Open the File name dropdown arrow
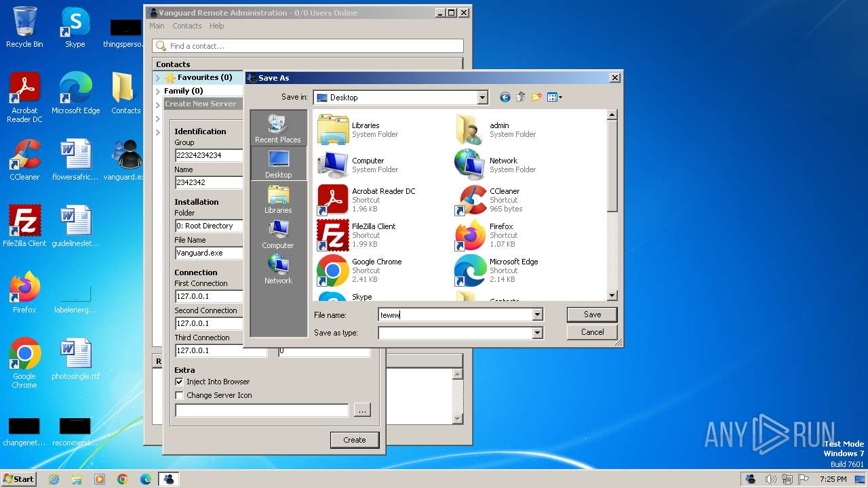Viewport: 868px width, 488px height. point(537,314)
